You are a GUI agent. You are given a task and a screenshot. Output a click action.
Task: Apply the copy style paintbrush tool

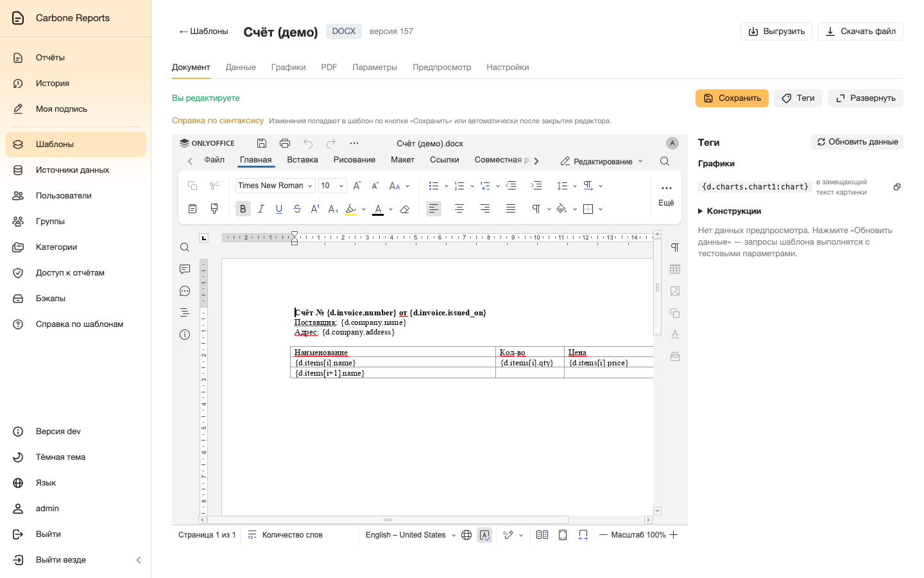pos(214,209)
